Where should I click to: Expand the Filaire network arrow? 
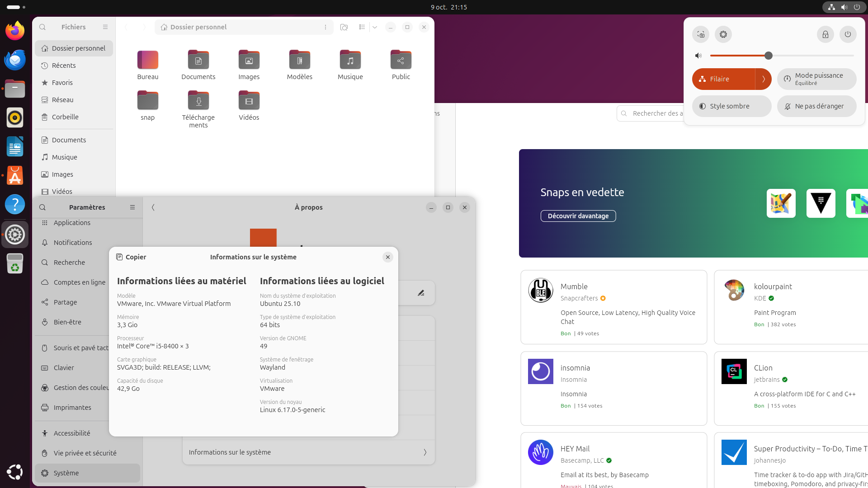coord(764,79)
